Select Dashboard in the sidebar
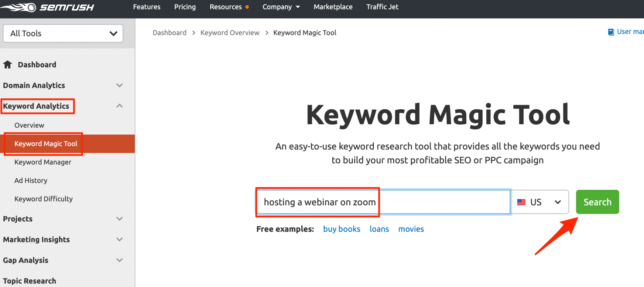Screen dimensions: 644x287 pyautogui.click(x=37, y=65)
